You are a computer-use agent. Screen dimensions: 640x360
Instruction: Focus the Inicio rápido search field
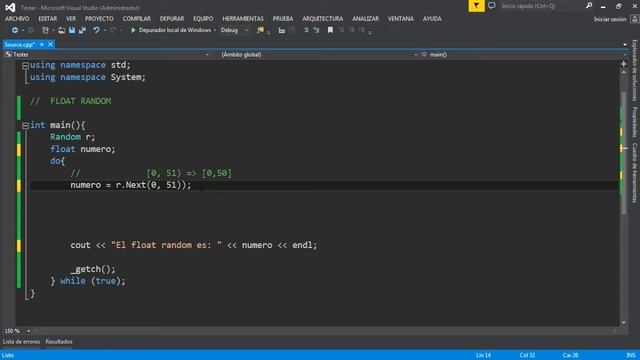point(541,6)
